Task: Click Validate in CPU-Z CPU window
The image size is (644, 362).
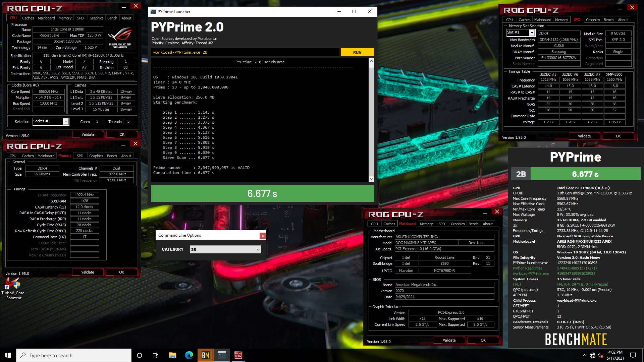Action: tap(88, 134)
